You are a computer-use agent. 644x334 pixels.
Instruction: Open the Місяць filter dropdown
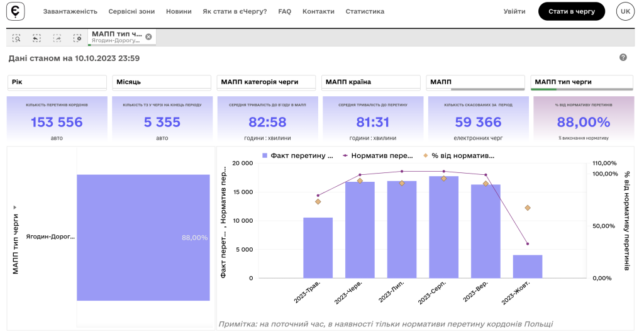pyautogui.click(x=162, y=82)
